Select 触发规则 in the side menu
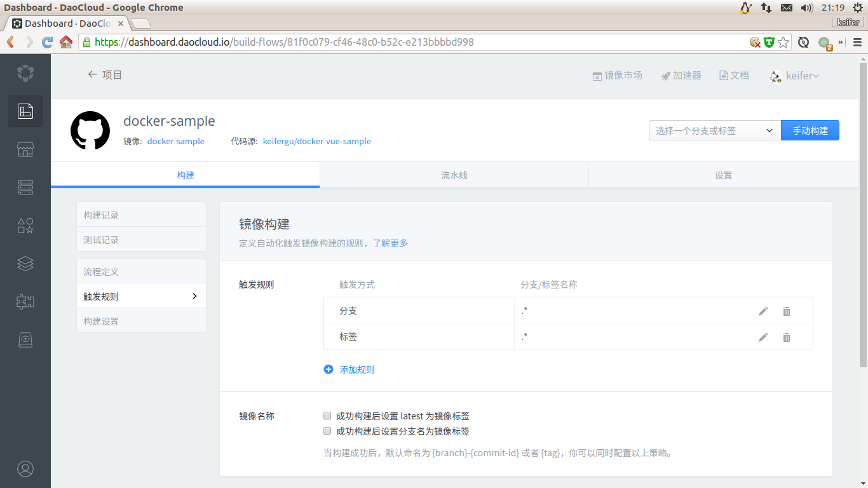The width and height of the screenshot is (868, 488). 141,296
